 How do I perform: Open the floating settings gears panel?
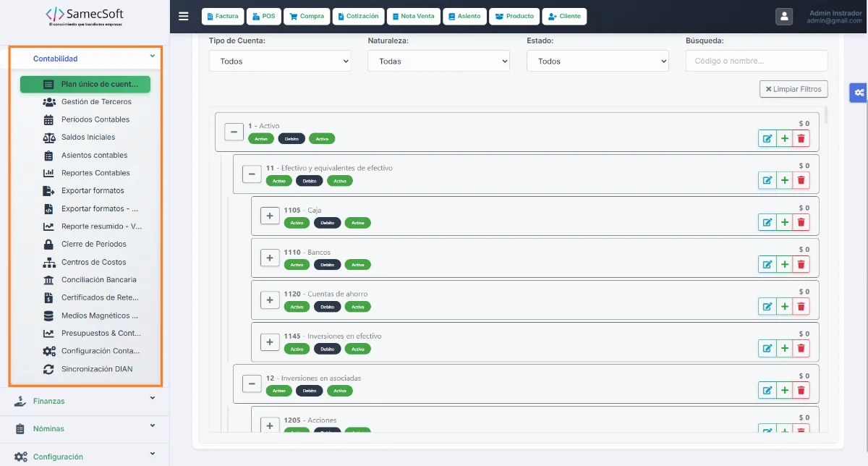(x=859, y=93)
